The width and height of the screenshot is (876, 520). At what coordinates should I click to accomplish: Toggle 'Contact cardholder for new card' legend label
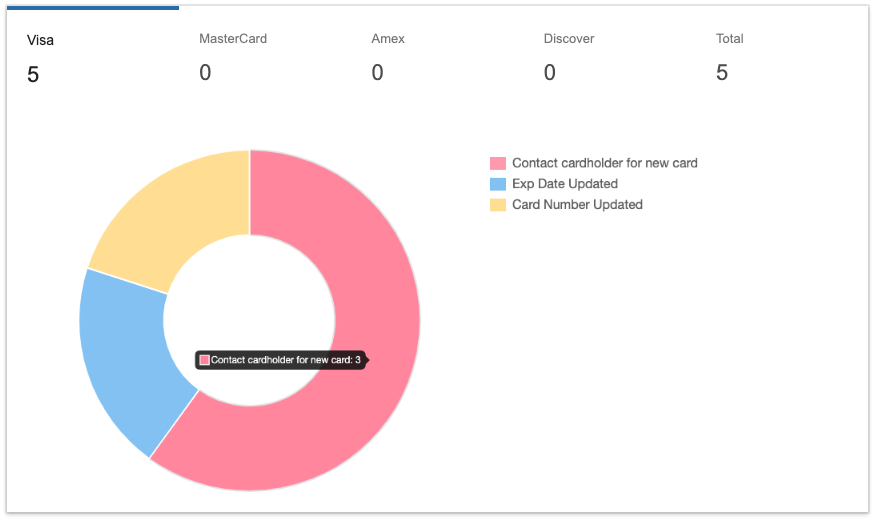point(604,163)
